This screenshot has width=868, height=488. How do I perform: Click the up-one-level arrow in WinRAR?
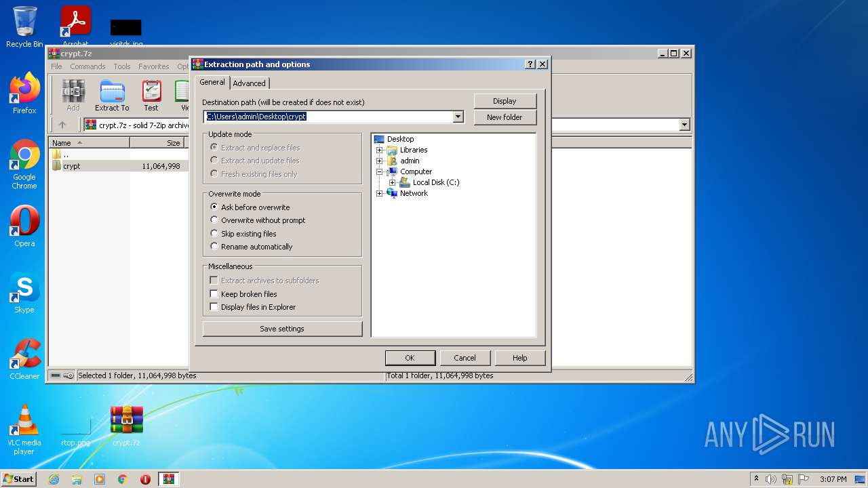click(x=62, y=125)
